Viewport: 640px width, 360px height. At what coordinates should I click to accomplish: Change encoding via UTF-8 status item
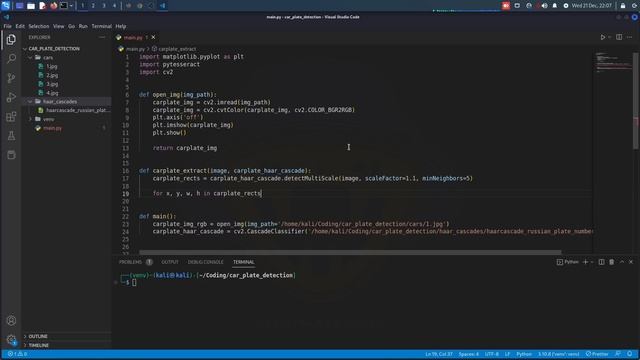click(492, 354)
